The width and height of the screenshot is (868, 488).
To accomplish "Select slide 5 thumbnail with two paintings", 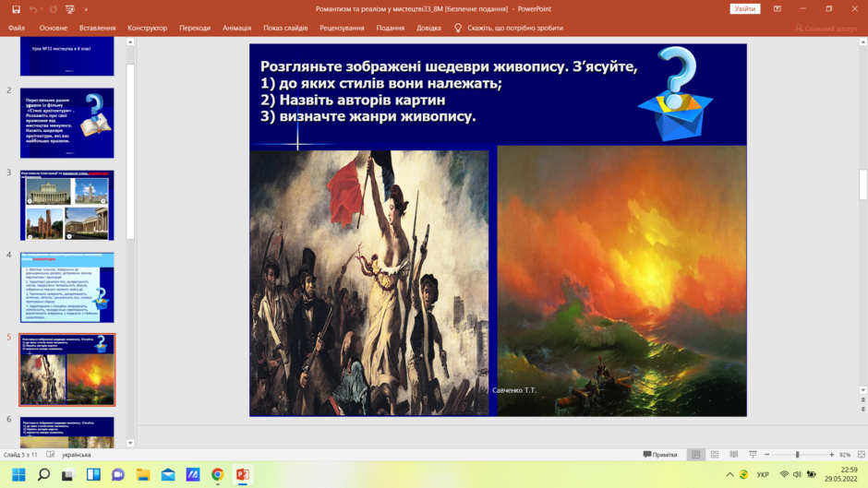I will [67, 370].
